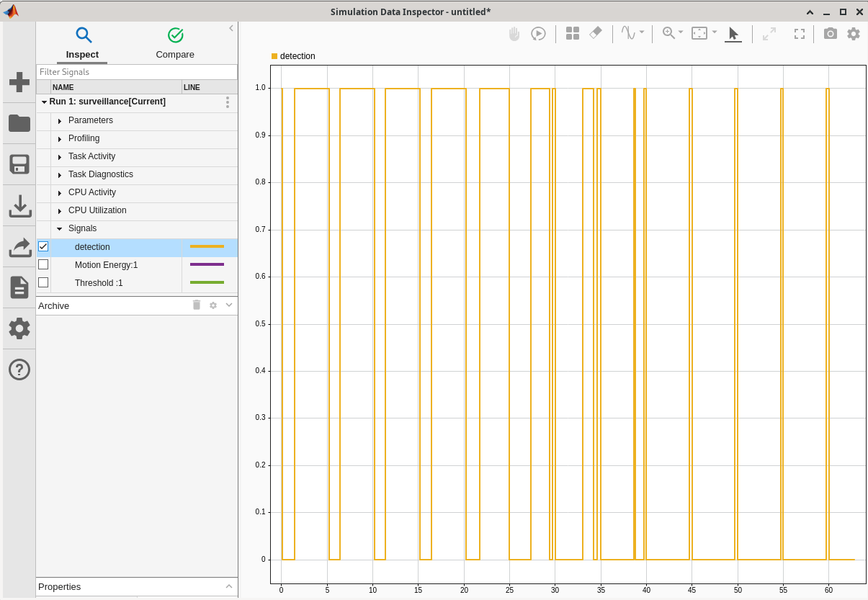This screenshot has height=600, width=868.
Task: Click the Properties section at bottom
Action: [x=58, y=587]
